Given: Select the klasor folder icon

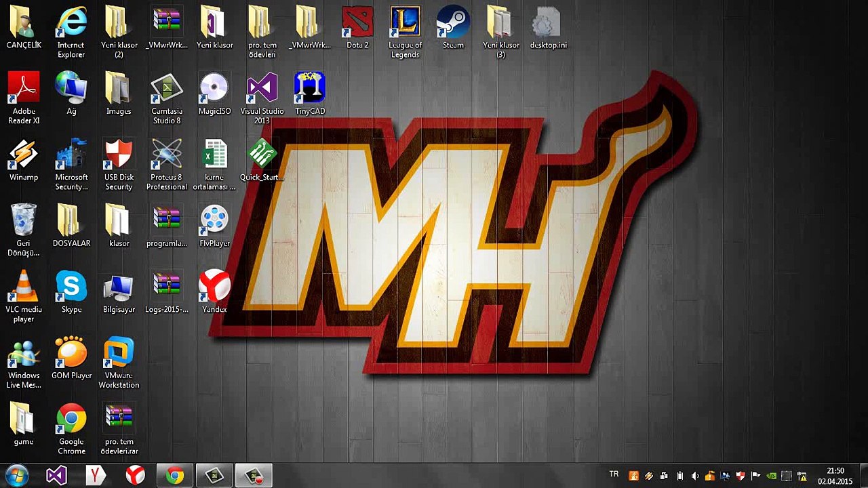Looking at the screenshot, I should 119,226.
